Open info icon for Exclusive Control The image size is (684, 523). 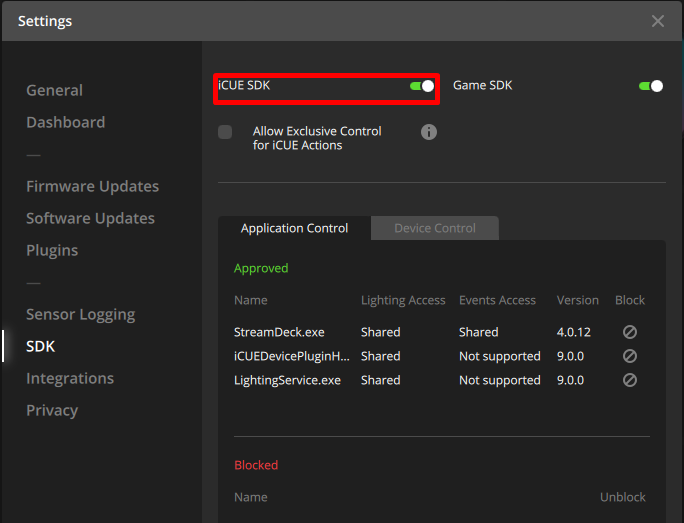point(429,132)
